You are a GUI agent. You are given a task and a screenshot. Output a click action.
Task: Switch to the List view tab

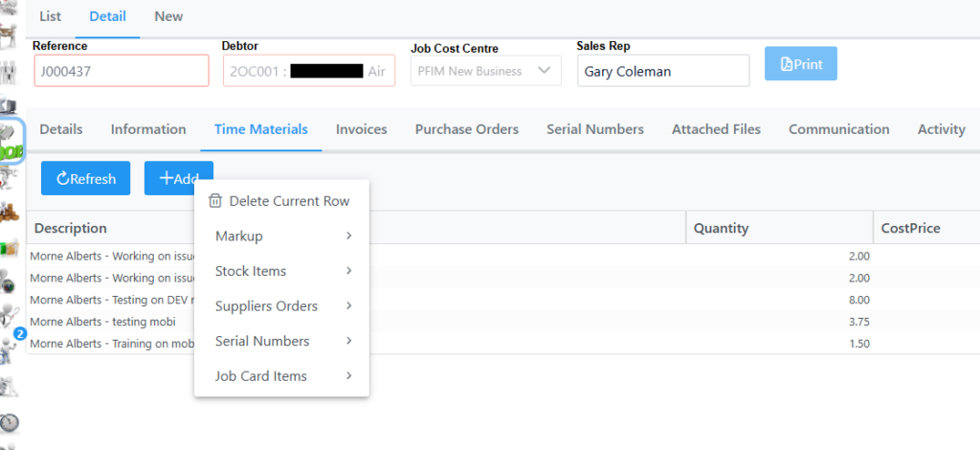[x=50, y=16]
